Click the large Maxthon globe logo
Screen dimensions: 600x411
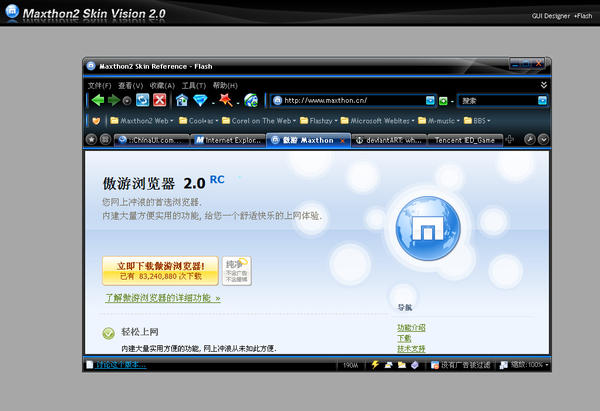coord(428,228)
